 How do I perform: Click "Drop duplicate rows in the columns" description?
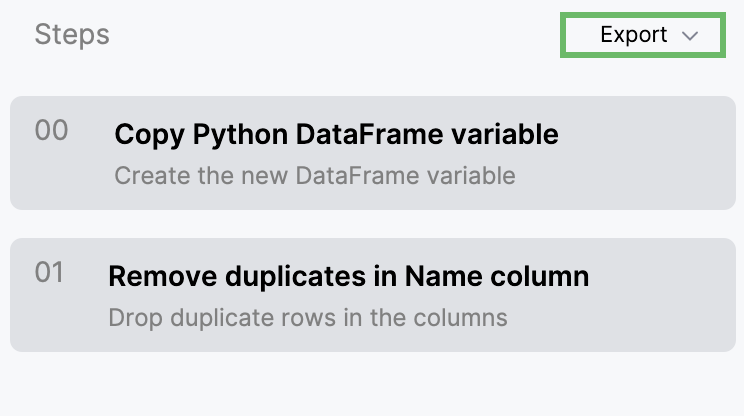pos(307,318)
